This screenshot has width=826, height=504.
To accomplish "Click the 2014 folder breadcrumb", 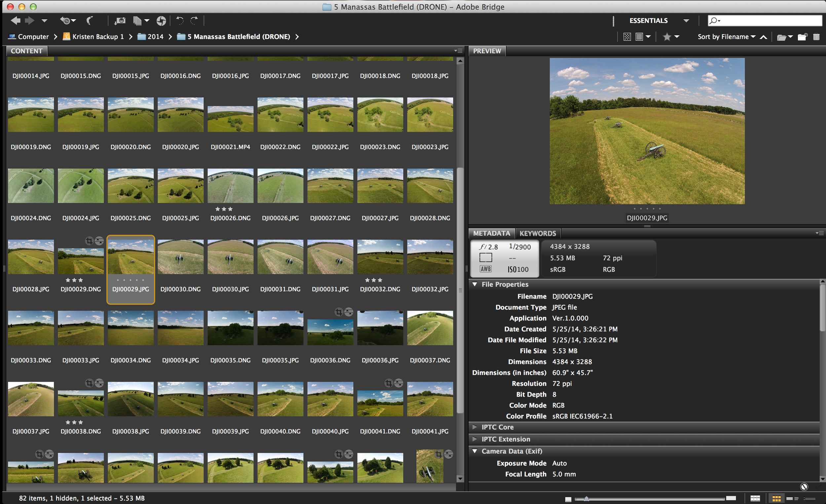I will pyautogui.click(x=151, y=37).
